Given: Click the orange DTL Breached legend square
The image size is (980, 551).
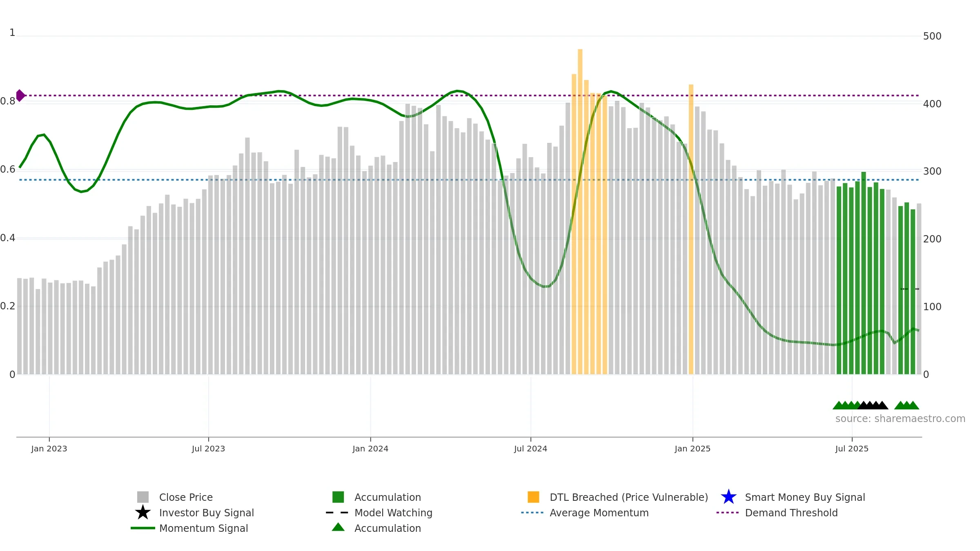Looking at the screenshot, I should point(533,497).
